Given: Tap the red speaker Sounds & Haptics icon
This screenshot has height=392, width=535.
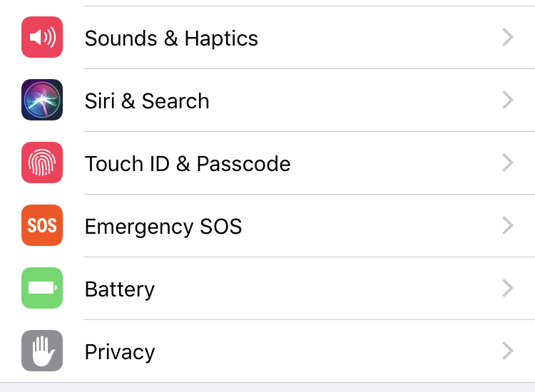Looking at the screenshot, I should coord(42,37).
